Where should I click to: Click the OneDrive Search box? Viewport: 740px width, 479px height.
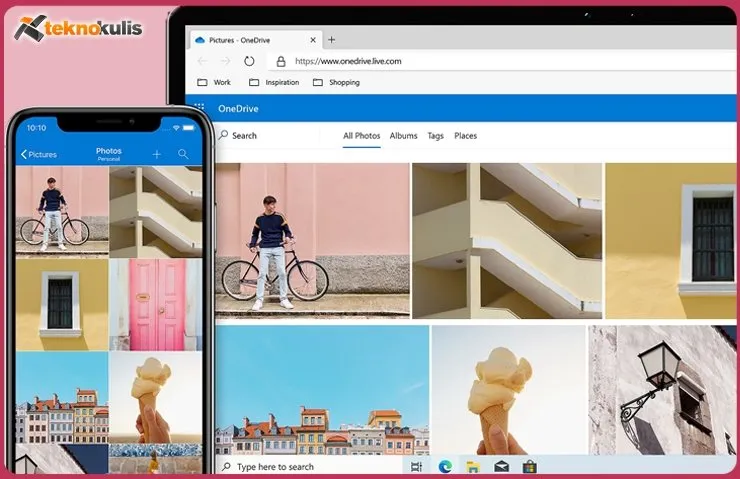238,135
